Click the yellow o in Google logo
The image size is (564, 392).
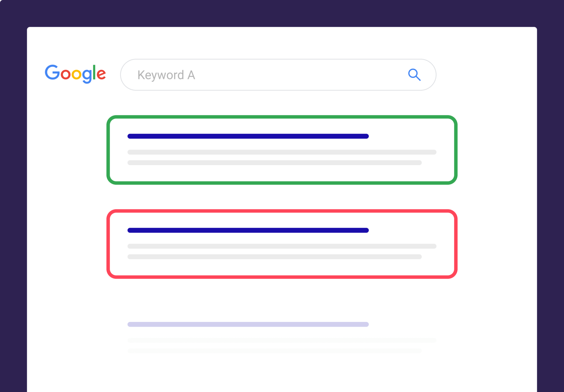click(x=76, y=74)
